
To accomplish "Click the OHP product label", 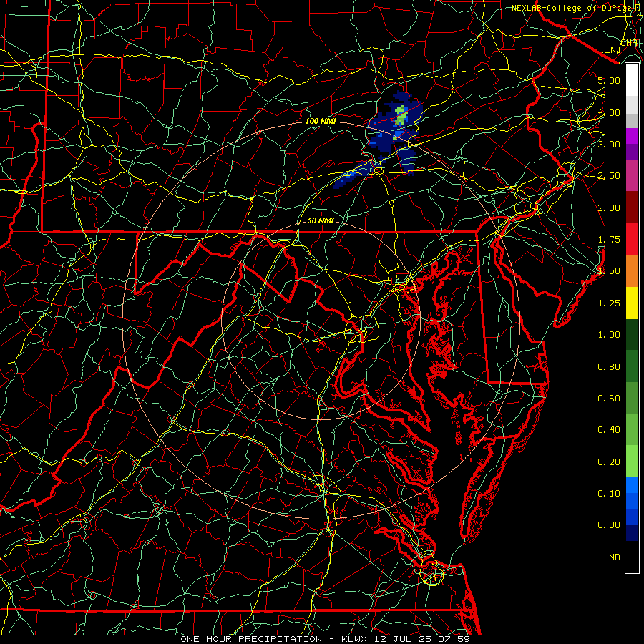I will [629, 43].
